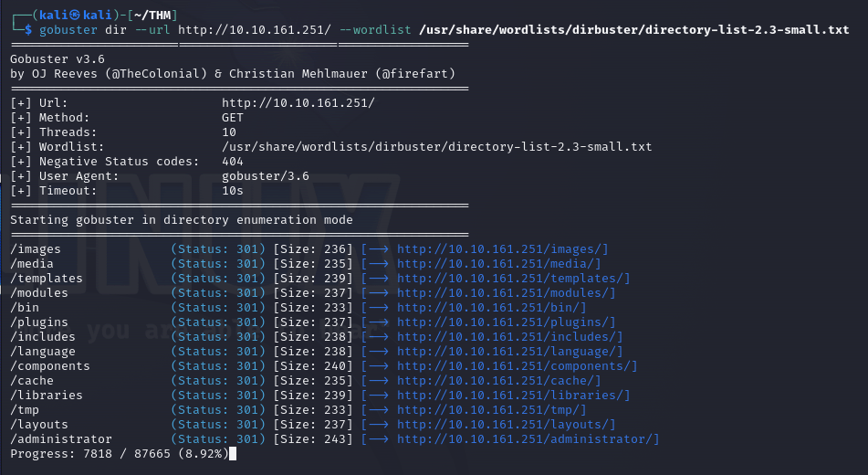Click the (kali㉿kali) prompt user label
The height and width of the screenshot is (475, 868).
click(x=77, y=15)
